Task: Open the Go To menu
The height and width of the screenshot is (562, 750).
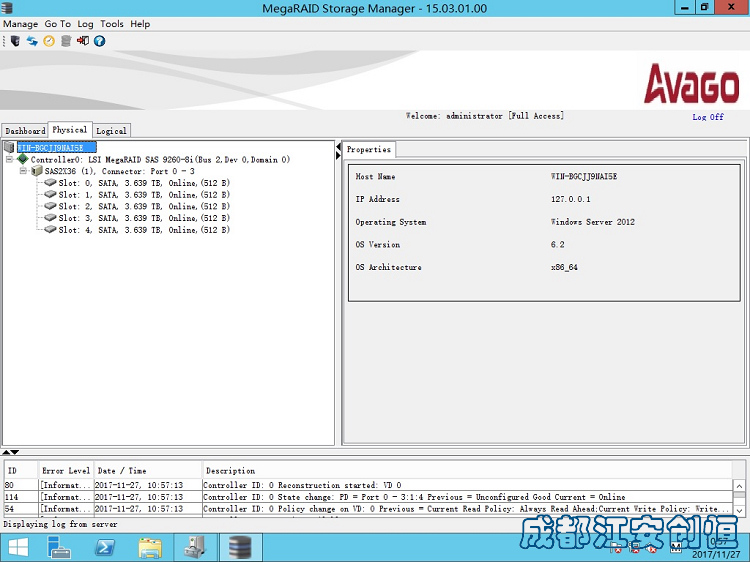Action: (x=57, y=24)
